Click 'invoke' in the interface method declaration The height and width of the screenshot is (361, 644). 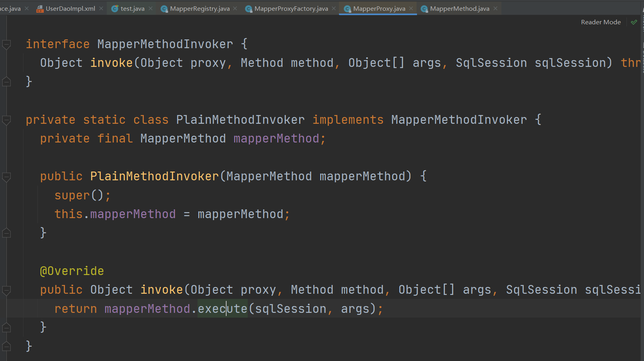[112, 63]
